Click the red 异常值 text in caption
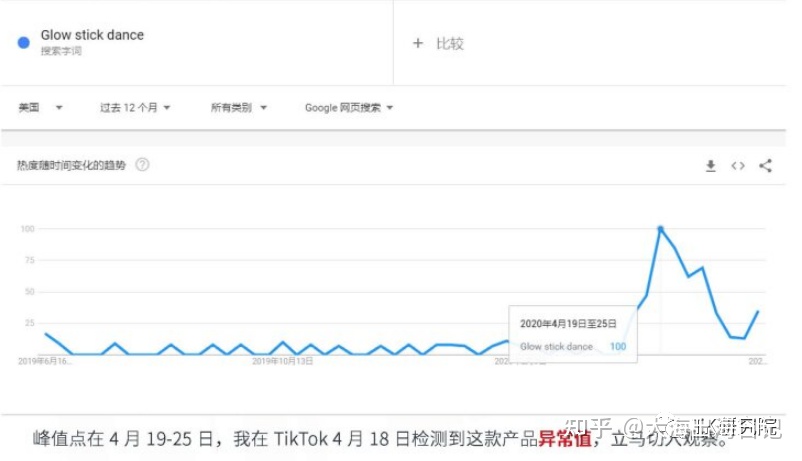The height and width of the screenshot is (461, 802). (565, 439)
